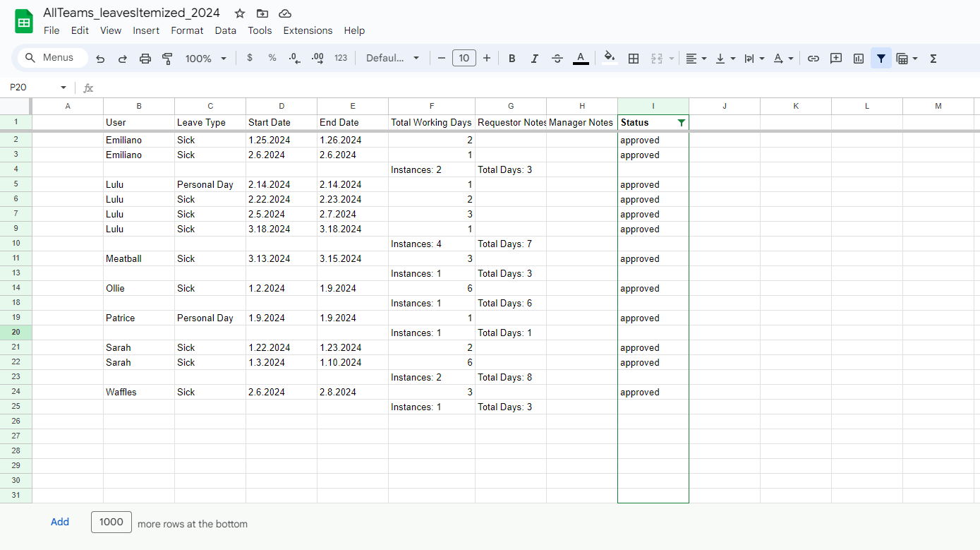Open text rotation dropdown
The height and width of the screenshot is (550, 980).
(783, 59)
